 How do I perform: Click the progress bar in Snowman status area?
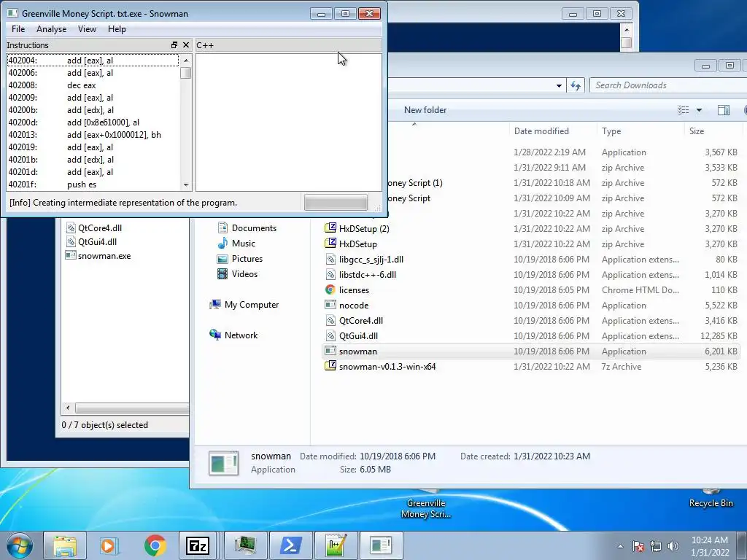point(336,203)
